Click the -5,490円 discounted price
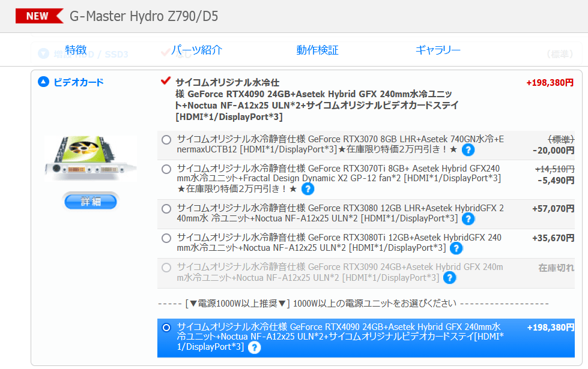 [556, 180]
